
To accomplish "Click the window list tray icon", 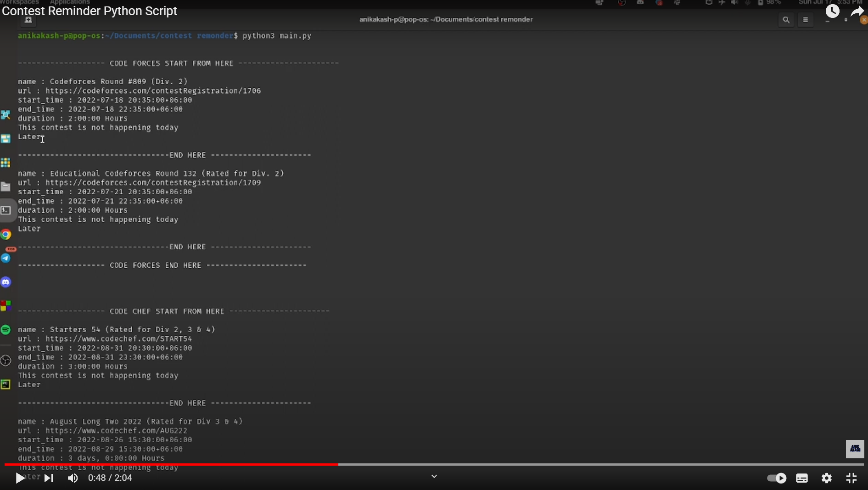I will pos(599,3).
